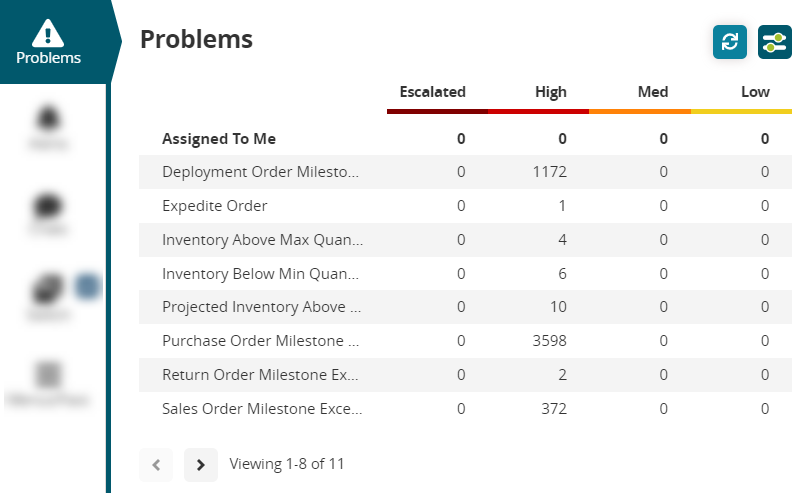Viewport: 806px width, 493px height.
Task: Open the Problems warning triangle tab
Action: pyautogui.click(x=48, y=42)
